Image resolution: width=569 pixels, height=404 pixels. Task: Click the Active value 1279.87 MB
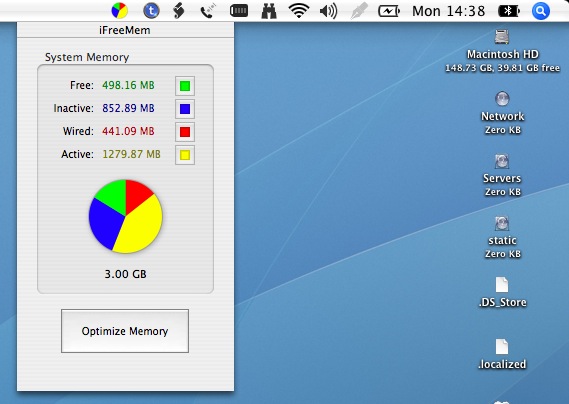(x=131, y=154)
